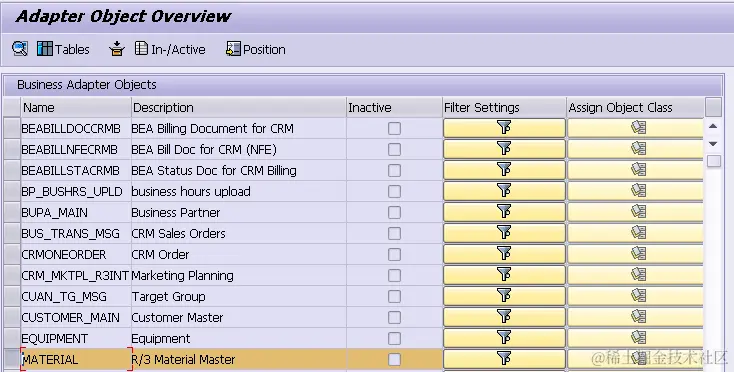The width and height of the screenshot is (734, 372).
Task: Assign object class for BEABILLDOCCRMB
Action: [635, 128]
